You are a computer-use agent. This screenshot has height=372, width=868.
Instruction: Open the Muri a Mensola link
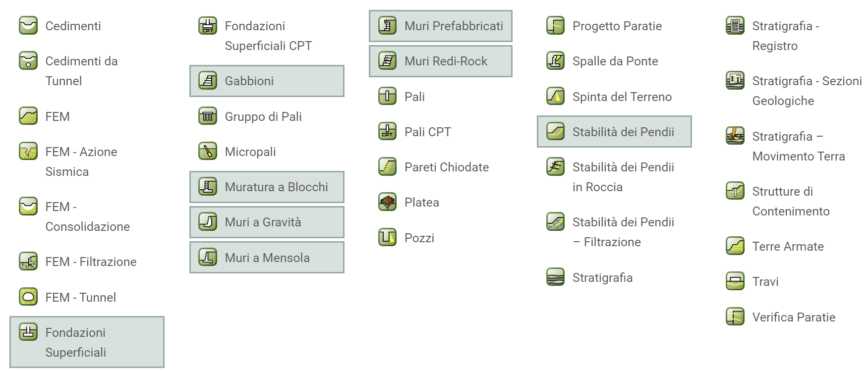tap(267, 257)
